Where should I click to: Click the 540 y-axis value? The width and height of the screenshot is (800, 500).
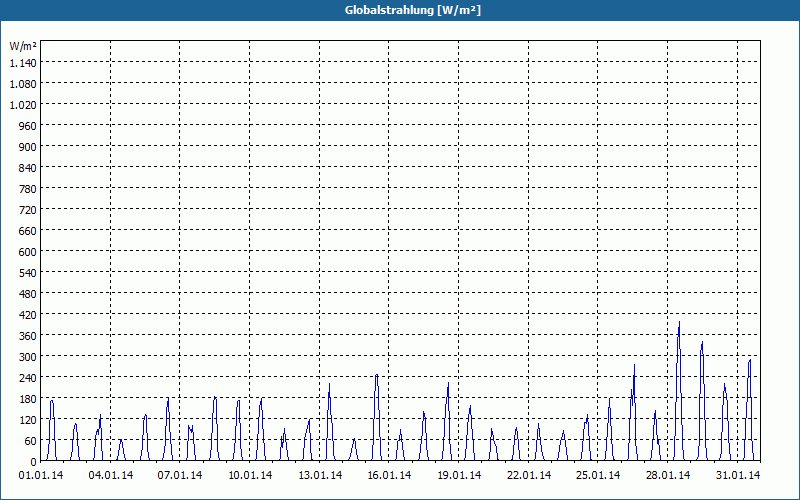pos(29,272)
